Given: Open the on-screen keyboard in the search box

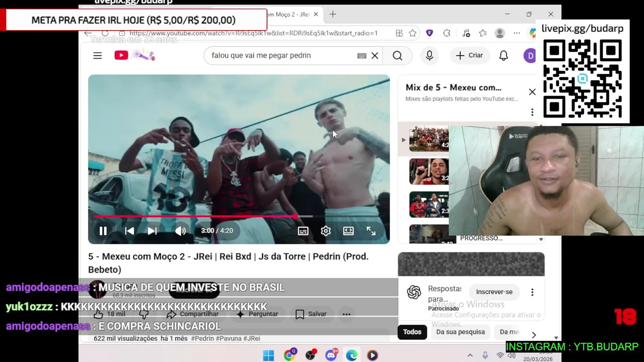Looking at the screenshot, I should (362, 56).
